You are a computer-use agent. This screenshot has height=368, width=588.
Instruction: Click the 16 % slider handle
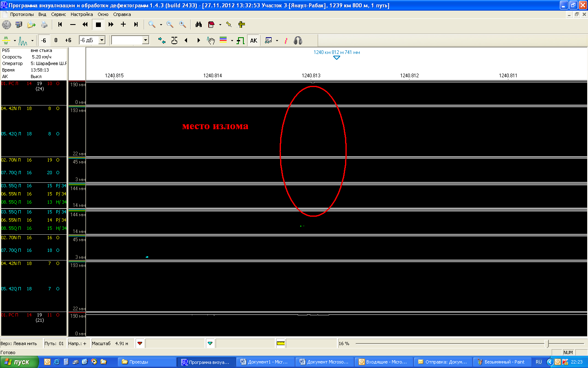pyautogui.click(x=548, y=343)
